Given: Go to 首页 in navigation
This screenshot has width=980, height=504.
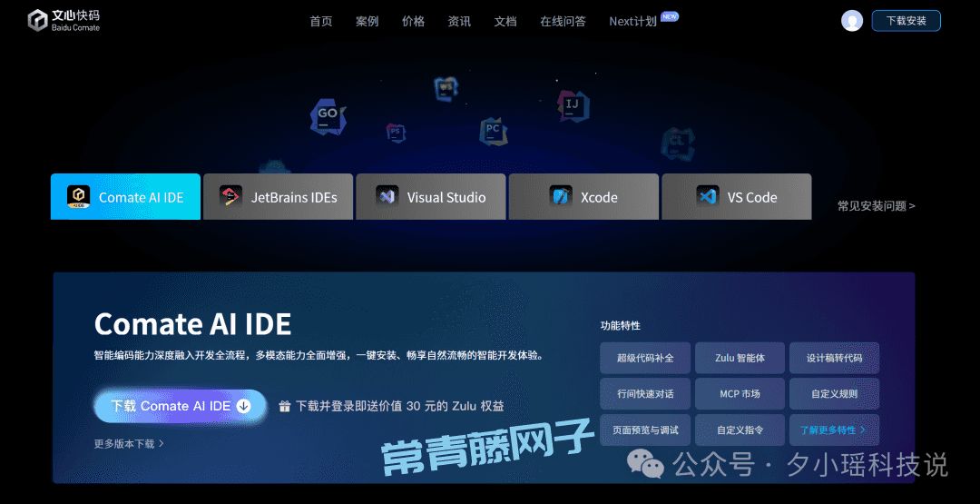Looking at the screenshot, I should 321,21.
